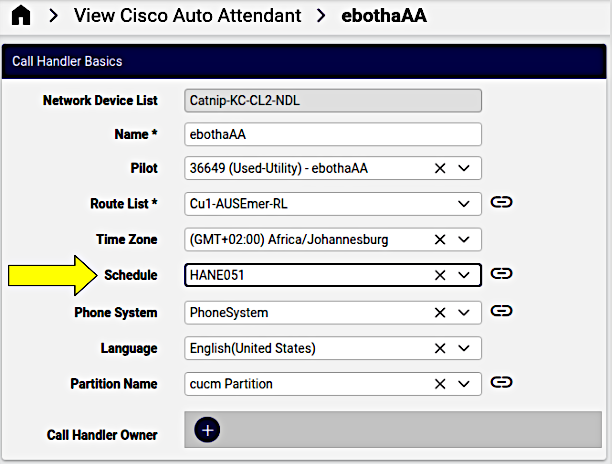
Task: Click the English(United States) language field
Action: [x=333, y=348]
